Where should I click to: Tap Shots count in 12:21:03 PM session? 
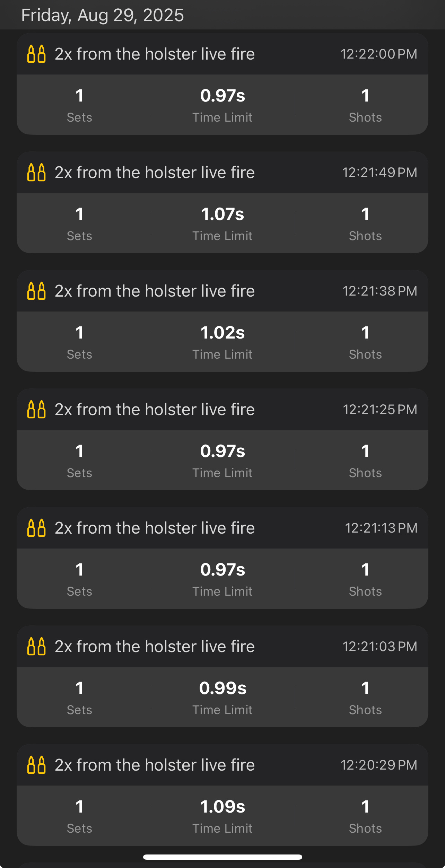click(x=365, y=697)
